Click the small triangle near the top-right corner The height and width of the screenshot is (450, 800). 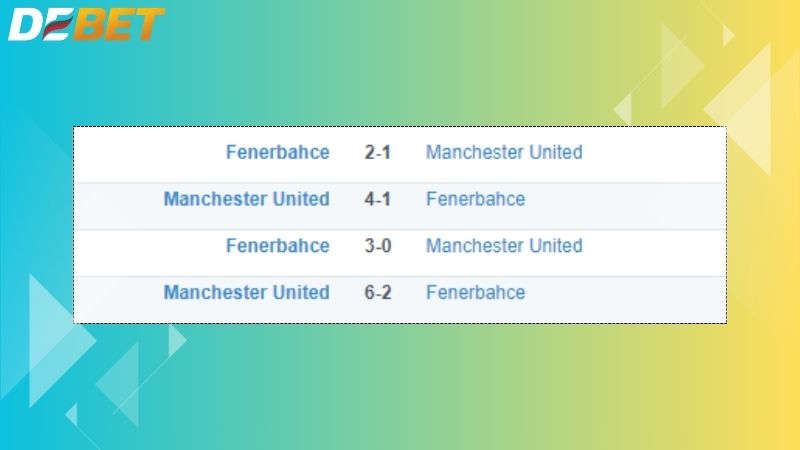click(x=728, y=35)
